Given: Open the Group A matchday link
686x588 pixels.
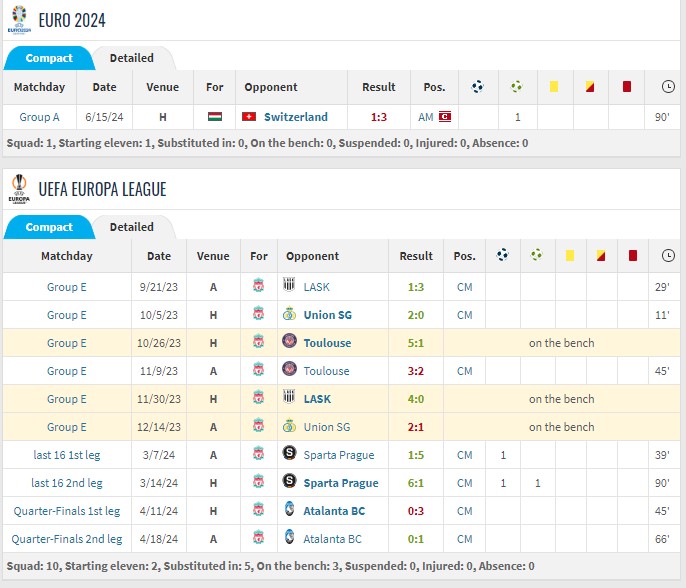Looking at the screenshot, I should pyautogui.click(x=39, y=117).
